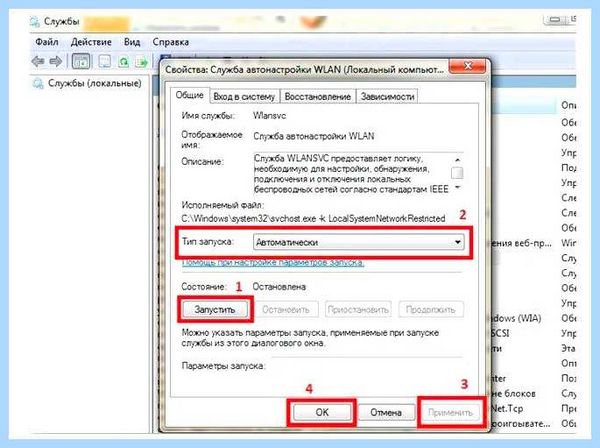Screen dimensions: 600x448
Task: Open the Properties sheet toolbar icon
Action: 104,61
